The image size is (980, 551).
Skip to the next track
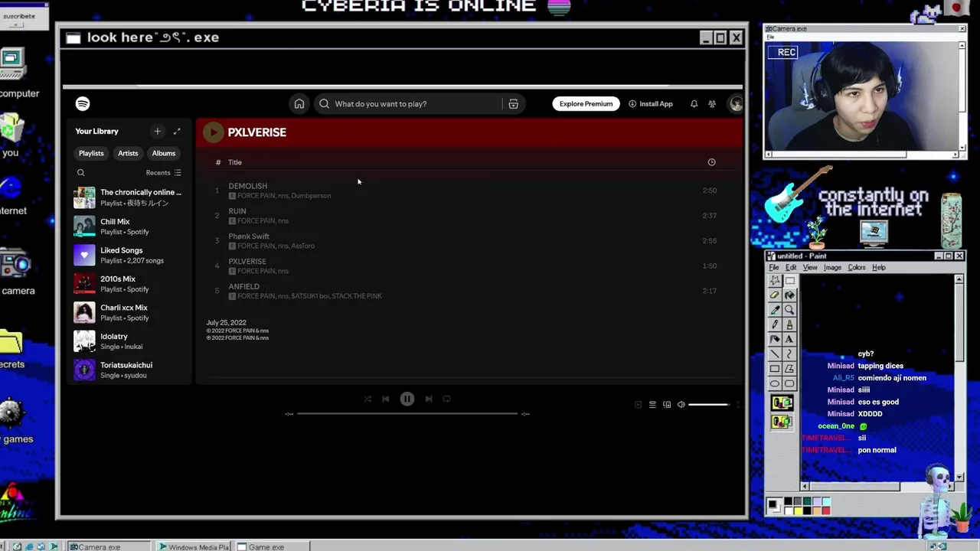(429, 399)
